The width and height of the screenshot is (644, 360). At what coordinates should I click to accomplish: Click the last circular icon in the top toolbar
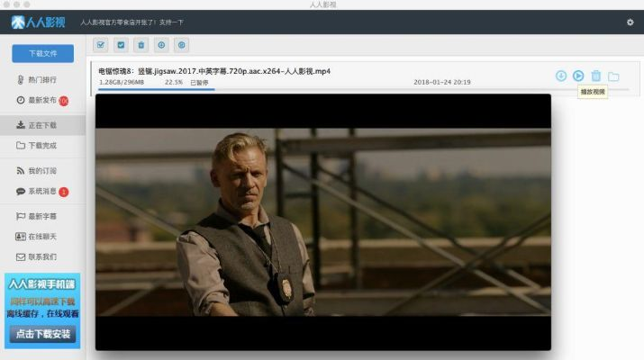tap(181, 45)
